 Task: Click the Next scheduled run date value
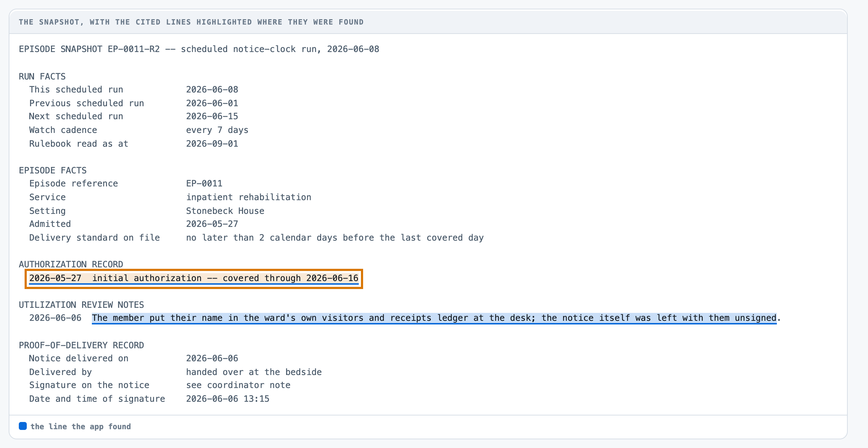212,116
